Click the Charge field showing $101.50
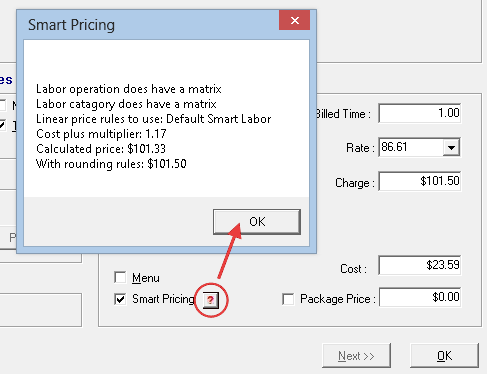Viewport: 487px width, 374px height. 420,181
